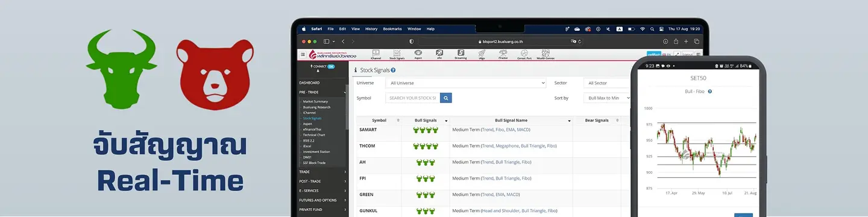
Task: Open Technical Chart in the sidebar
Action: [314, 135]
